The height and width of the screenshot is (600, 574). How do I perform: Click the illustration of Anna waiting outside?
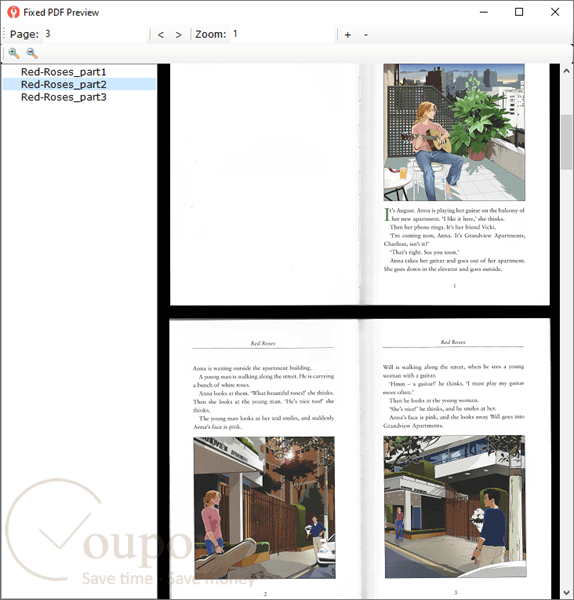coord(264,508)
